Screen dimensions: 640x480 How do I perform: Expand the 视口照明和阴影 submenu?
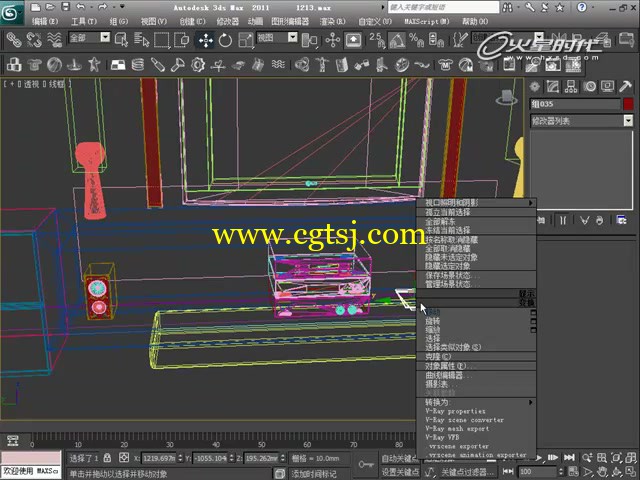click(x=476, y=203)
